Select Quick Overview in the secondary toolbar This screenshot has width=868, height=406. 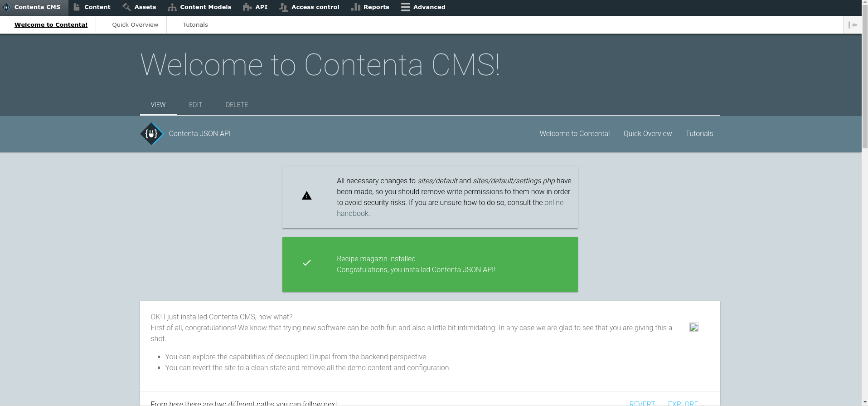135,25
